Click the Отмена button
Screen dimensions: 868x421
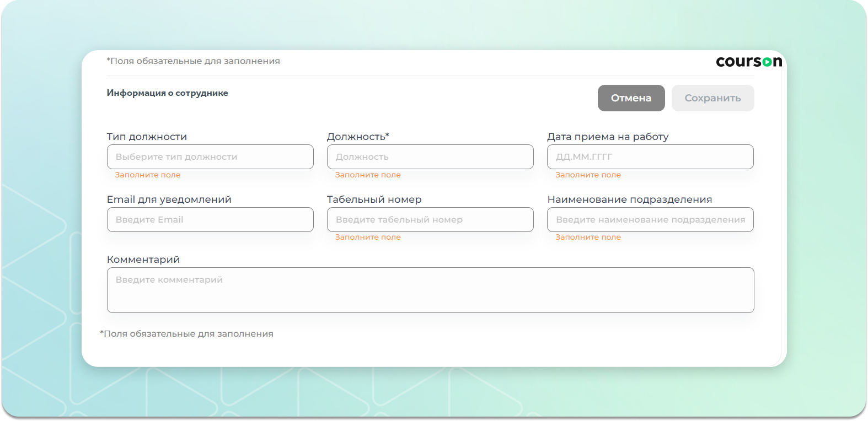coord(631,98)
